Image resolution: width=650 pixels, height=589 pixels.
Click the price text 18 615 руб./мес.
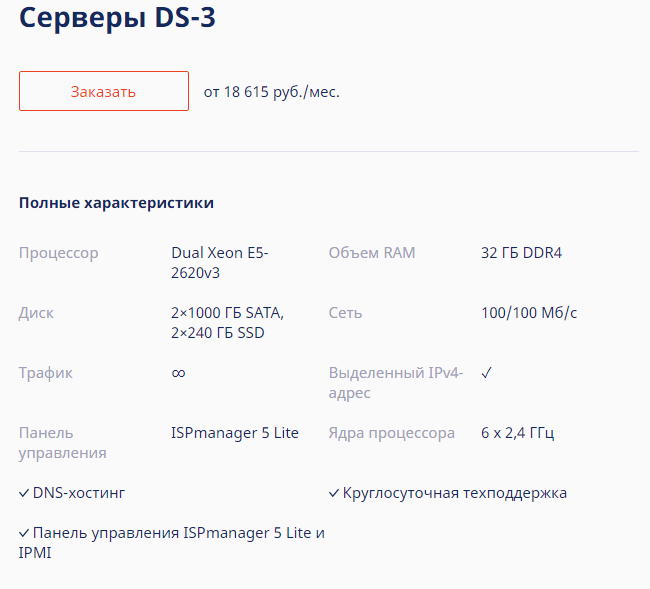pos(271,92)
